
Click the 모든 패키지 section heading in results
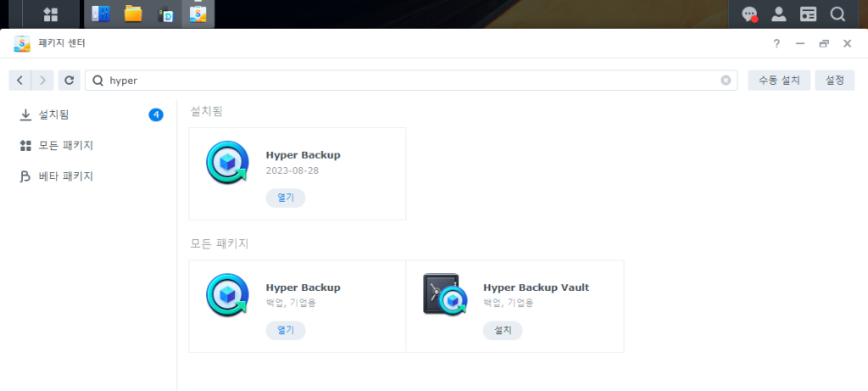point(220,243)
